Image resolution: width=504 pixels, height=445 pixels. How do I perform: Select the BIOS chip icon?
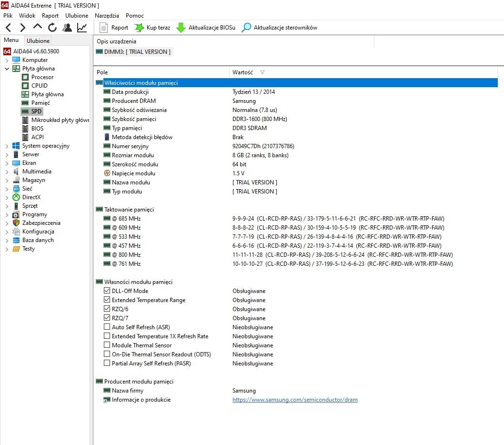[25, 129]
